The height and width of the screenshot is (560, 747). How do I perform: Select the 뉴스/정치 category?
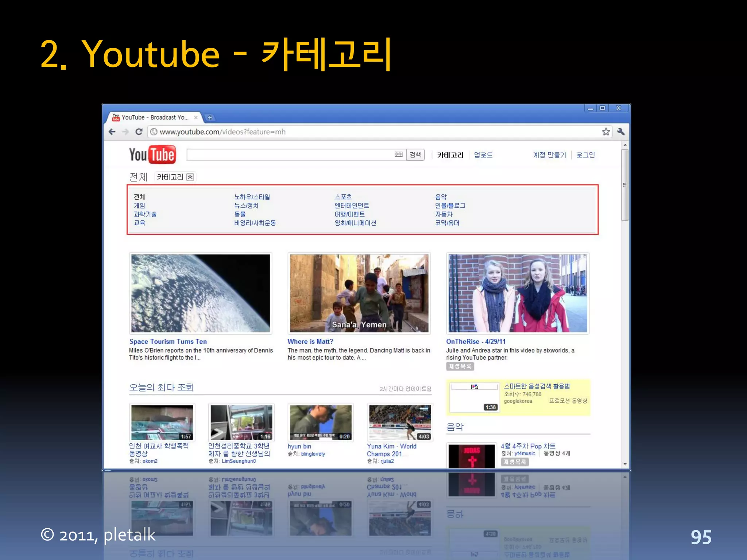(x=246, y=206)
